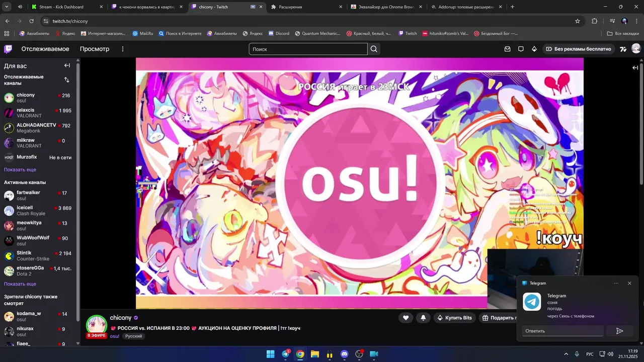The image size is (644, 362).
Task: Toggle stream notifications bell
Action: [x=423, y=318]
